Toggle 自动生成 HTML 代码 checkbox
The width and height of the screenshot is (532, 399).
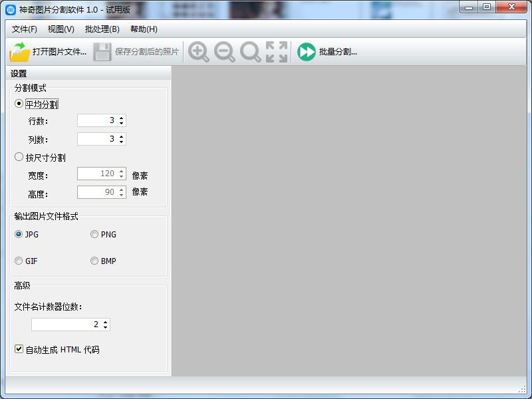pyautogui.click(x=19, y=348)
